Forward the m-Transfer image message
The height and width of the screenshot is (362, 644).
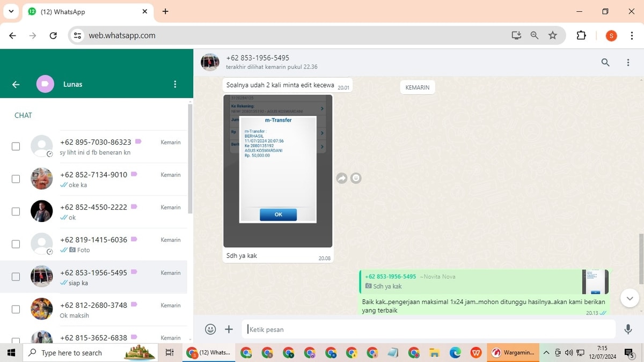pyautogui.click(x=342, y=178)
